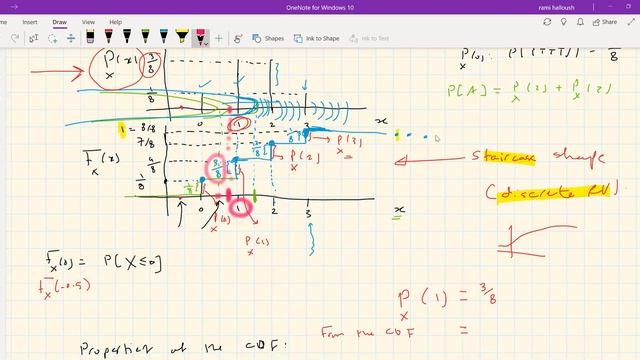
Task: Click the handwritten 'Staircase shape' note
Action: 538,158
